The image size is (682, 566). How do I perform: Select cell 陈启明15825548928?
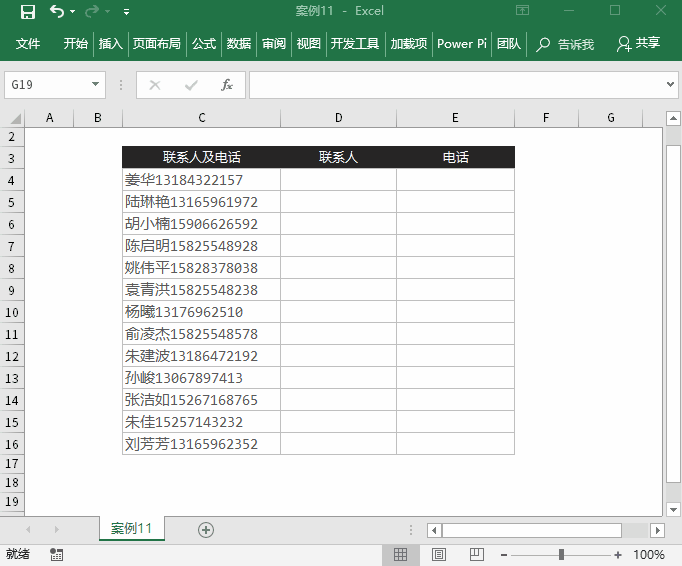pos(201,246)
